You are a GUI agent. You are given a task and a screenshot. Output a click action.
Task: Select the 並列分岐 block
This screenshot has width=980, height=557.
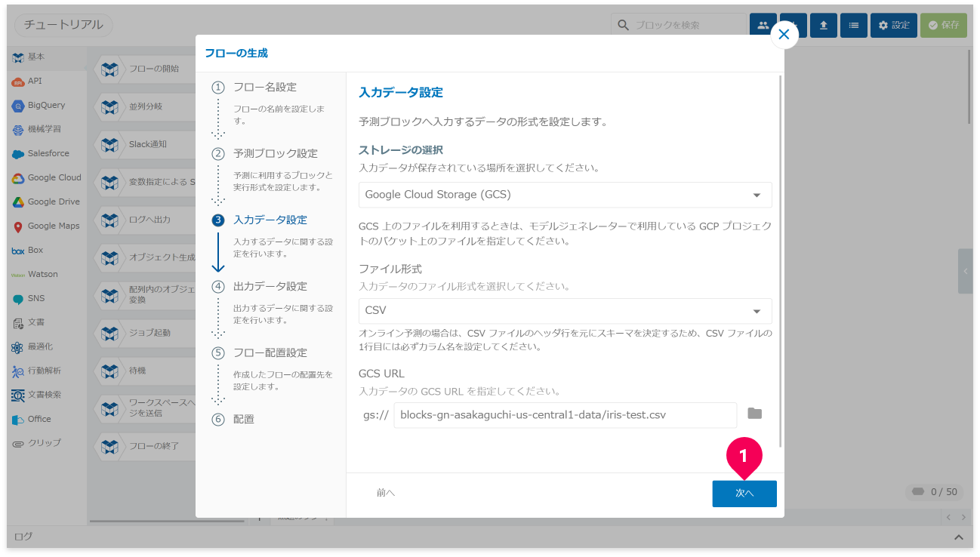tap(145, 106)
